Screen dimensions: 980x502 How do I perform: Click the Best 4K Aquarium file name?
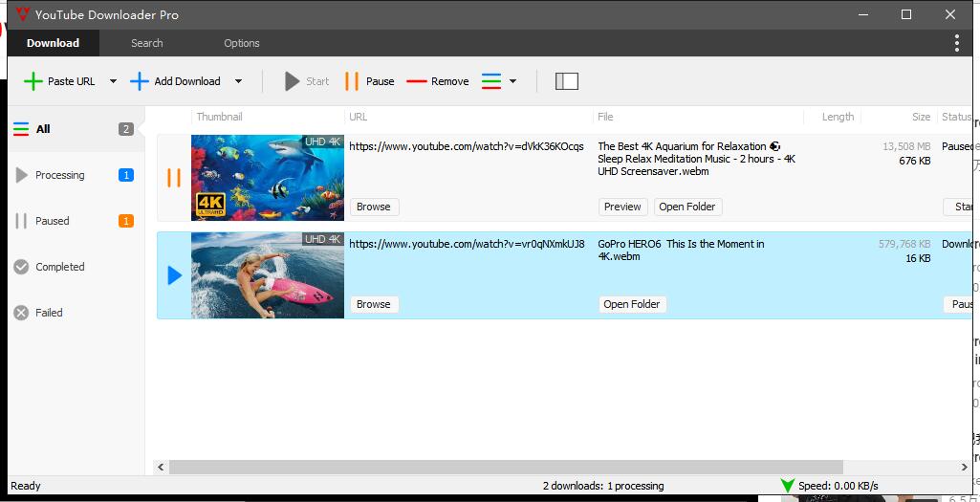click(697, 159)
